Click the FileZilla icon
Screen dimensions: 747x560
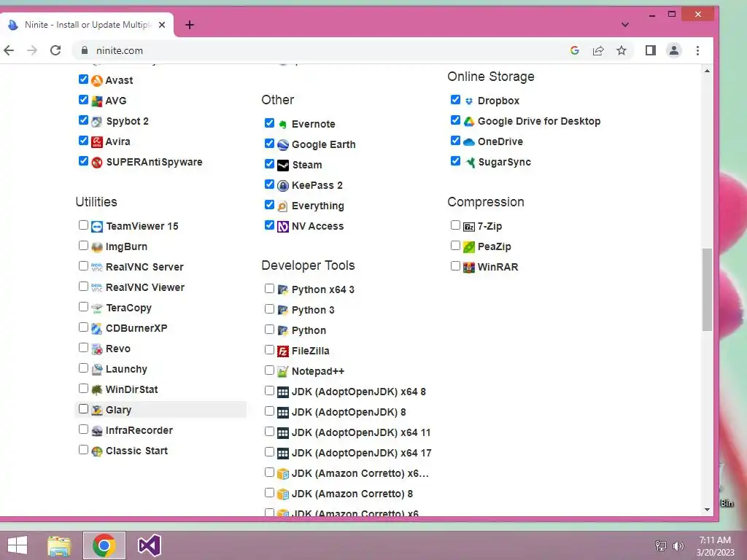[x=283, y=351]
